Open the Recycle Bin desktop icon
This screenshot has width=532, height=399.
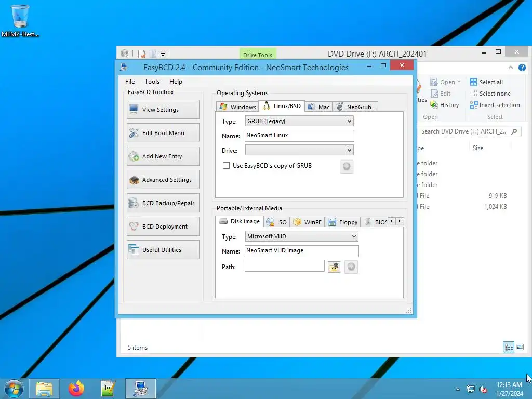(x=20, y=21)
